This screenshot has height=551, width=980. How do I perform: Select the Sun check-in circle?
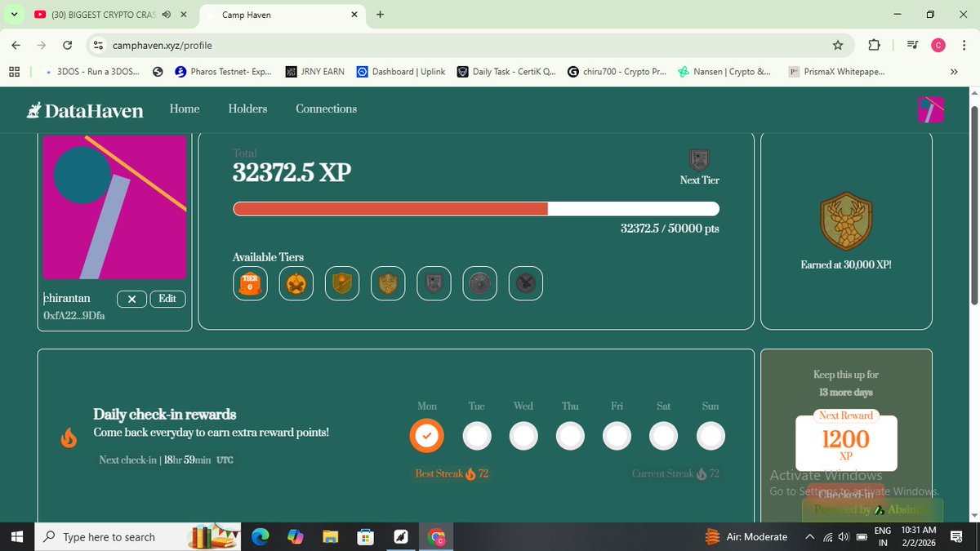pyautogui.click(x=711, y=437)
